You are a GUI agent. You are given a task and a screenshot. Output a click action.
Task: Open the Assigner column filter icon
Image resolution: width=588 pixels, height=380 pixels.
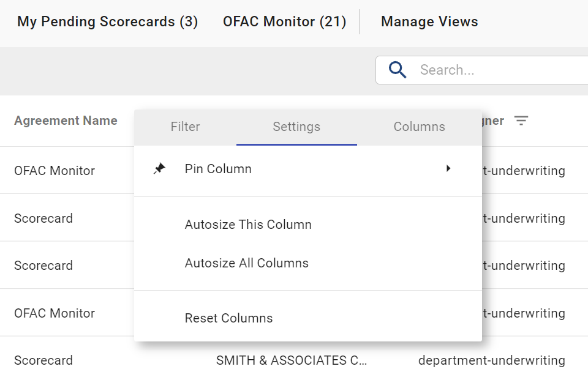click(521, 121)
